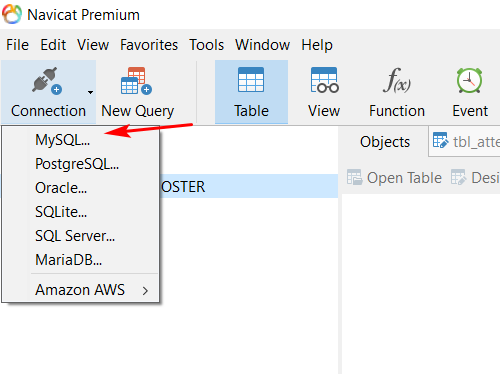Screen dimensions: 500x374
Task: Open the Help menu
Action: click(x=317, y=45)
